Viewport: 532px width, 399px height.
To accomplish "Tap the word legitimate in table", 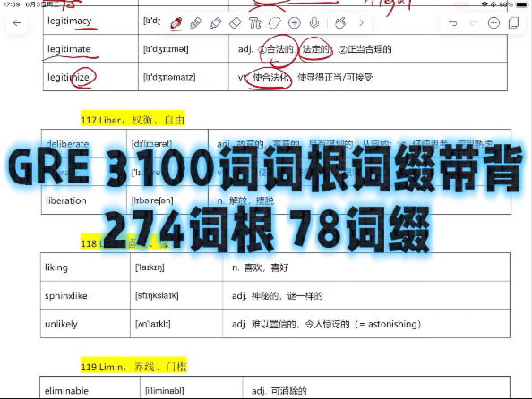I will click(x=69, y=49).
